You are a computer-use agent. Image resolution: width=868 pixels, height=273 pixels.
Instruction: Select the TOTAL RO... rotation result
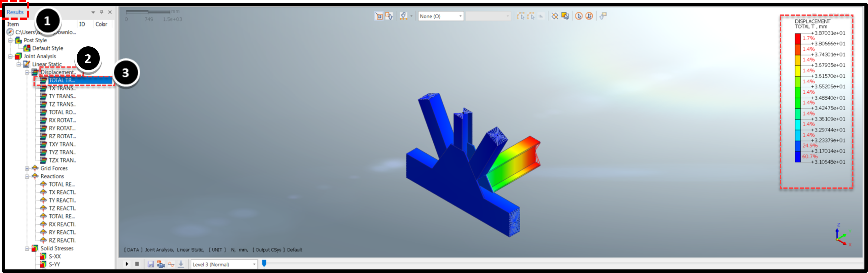(x=62, y=113)
